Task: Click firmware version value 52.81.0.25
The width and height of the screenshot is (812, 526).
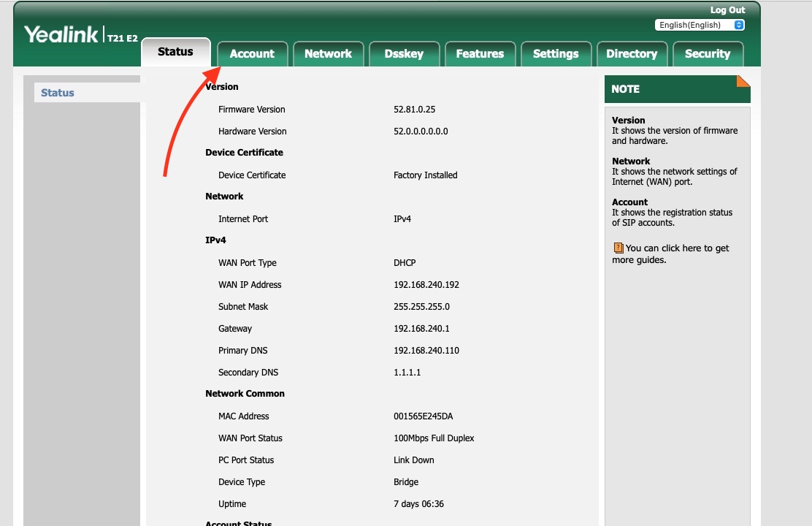Action: click(x=414, y=110)
